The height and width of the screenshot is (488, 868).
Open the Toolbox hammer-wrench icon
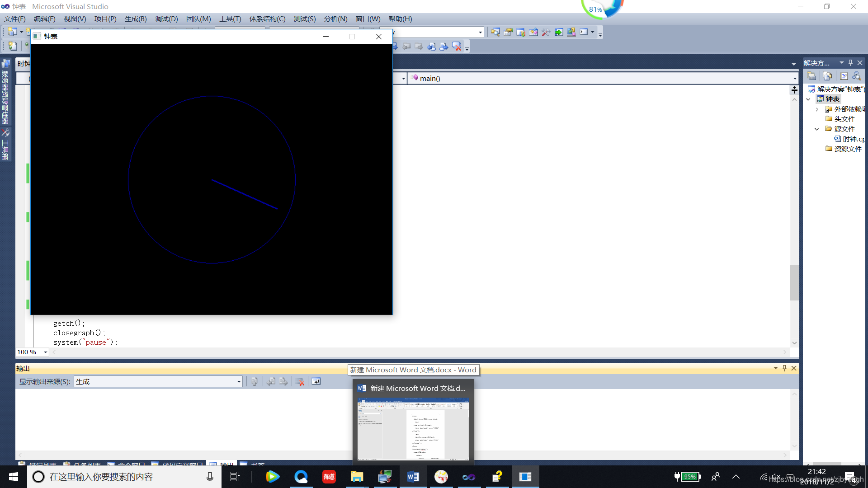click(x=546, y=32)
